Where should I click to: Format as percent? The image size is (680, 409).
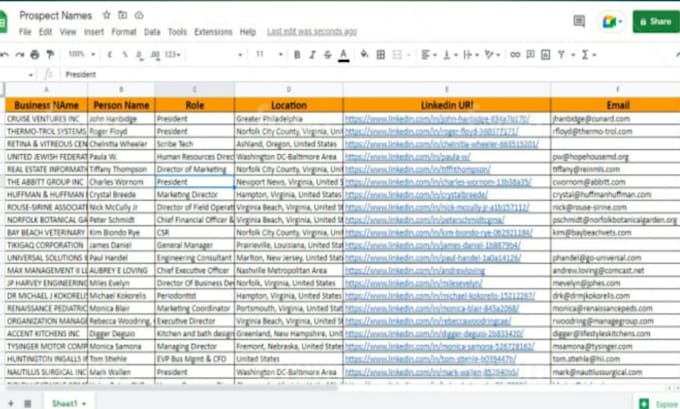(x=125, y=55)
